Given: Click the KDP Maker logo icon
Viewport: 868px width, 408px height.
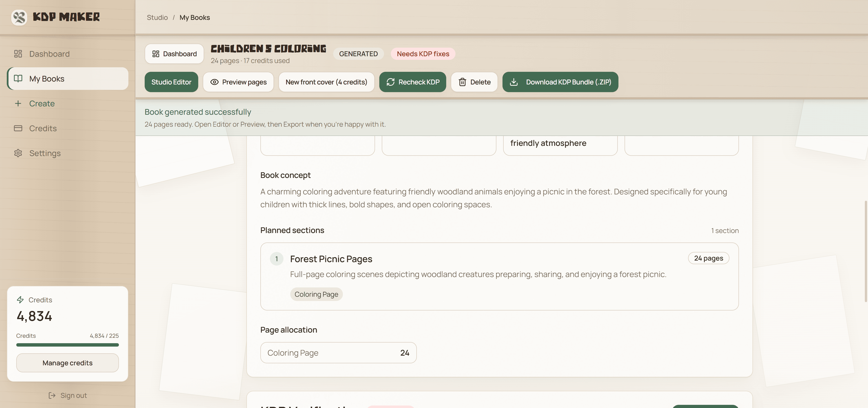Looking at the screenshot, I should pyautogui.click(x=19, y=17).
